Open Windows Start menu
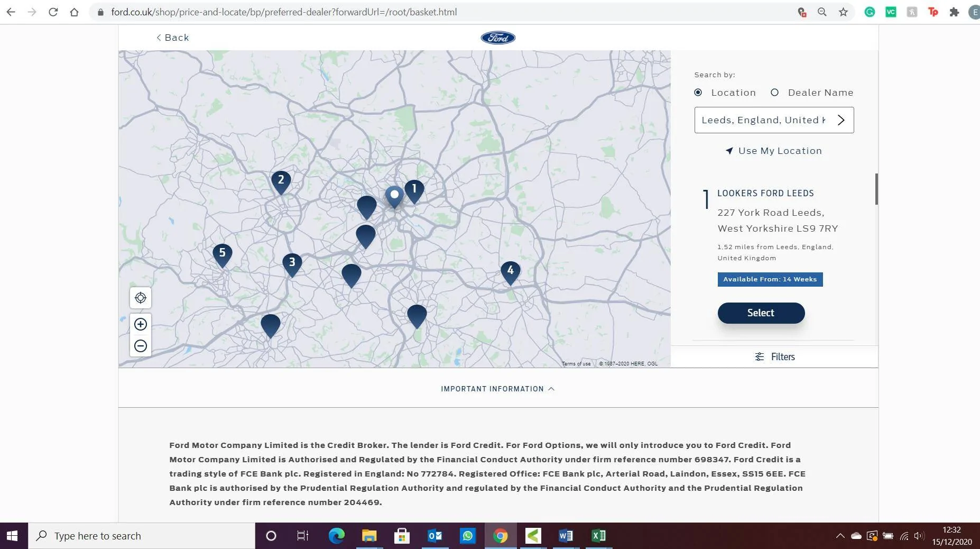Image resolution: width=980 pixels, height=549 pixels. click(12, 536)
